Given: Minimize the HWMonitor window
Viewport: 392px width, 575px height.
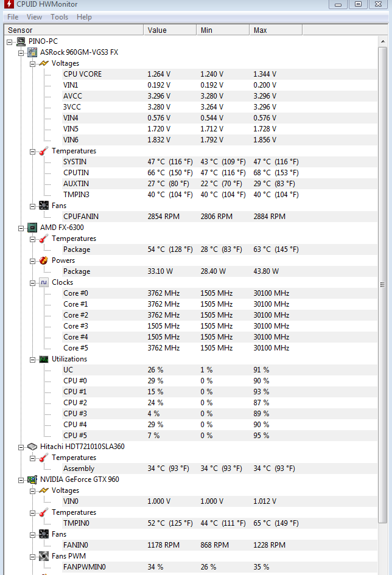Looking at the screenshot, I should click(x=338, y=4).
